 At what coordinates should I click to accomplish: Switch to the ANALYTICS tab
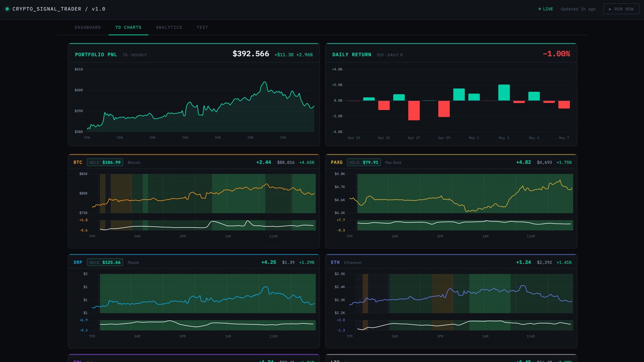pyautogui.click(x=169, y=27)
